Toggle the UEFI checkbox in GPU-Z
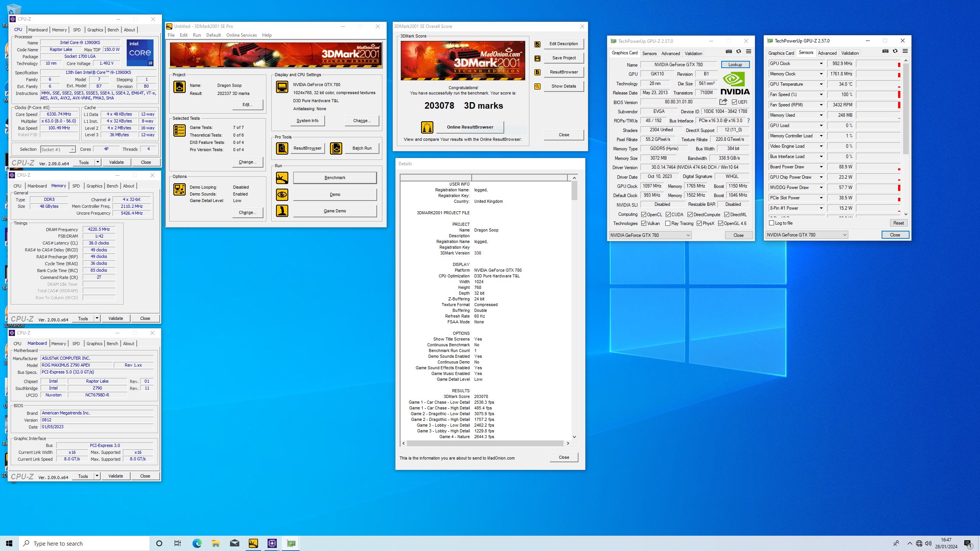This screenshot has width=980, height=551. (x=735, y=102)
